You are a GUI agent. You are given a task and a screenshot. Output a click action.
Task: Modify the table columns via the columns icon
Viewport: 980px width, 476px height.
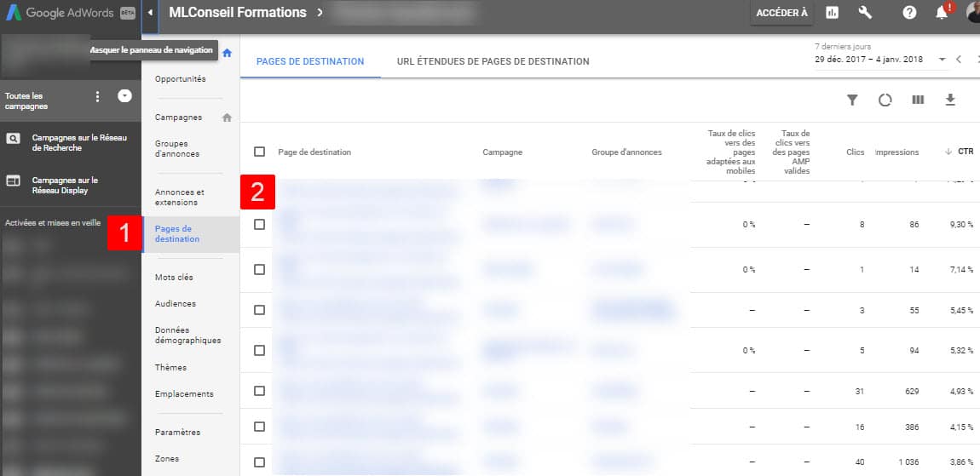point(918,100)
